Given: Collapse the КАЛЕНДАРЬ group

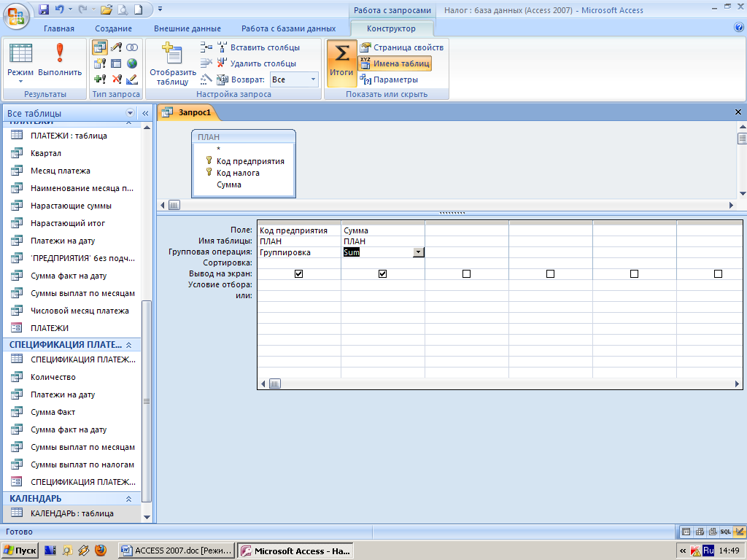Looking at the screenshot, I should pyautogui.click(x=128, y=499).
